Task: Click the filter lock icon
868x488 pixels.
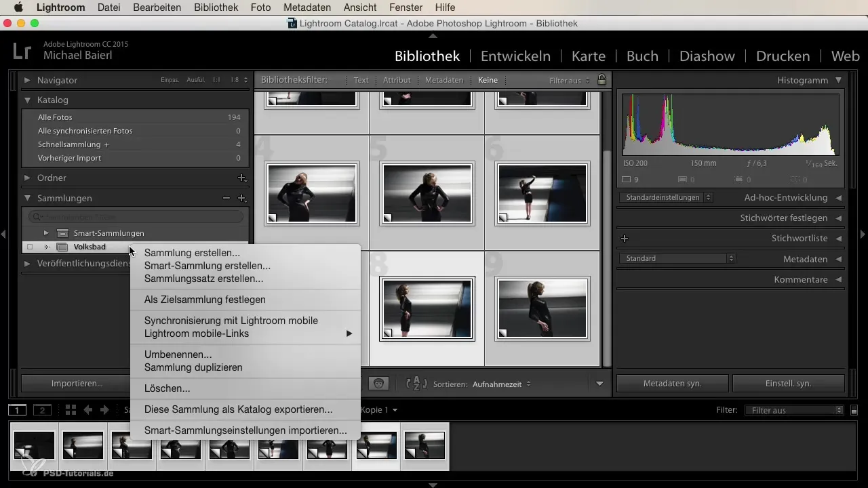Action: coord(601,80)
